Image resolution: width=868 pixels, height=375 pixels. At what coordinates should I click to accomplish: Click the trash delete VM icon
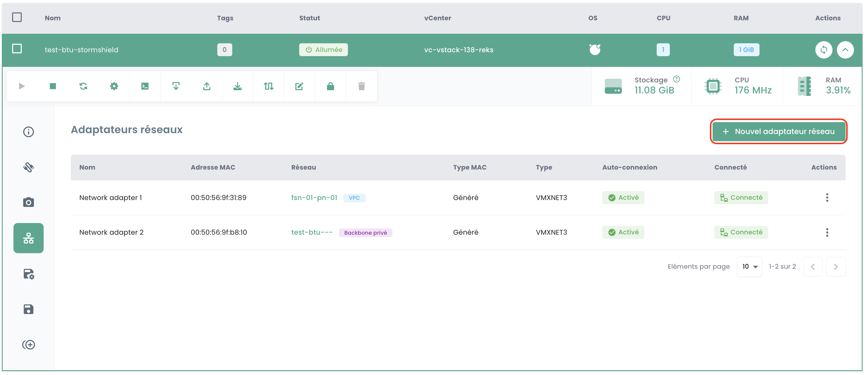[x=361, y=86]
